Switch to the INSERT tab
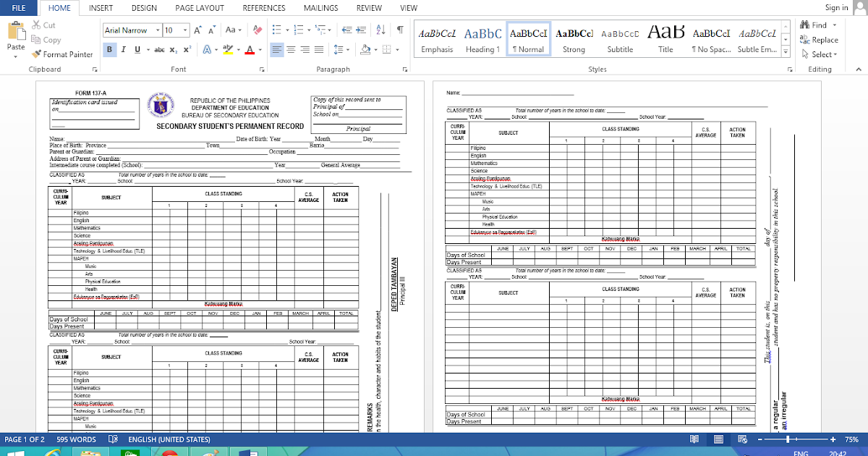 pyautogui.click(x=101, y=8)
